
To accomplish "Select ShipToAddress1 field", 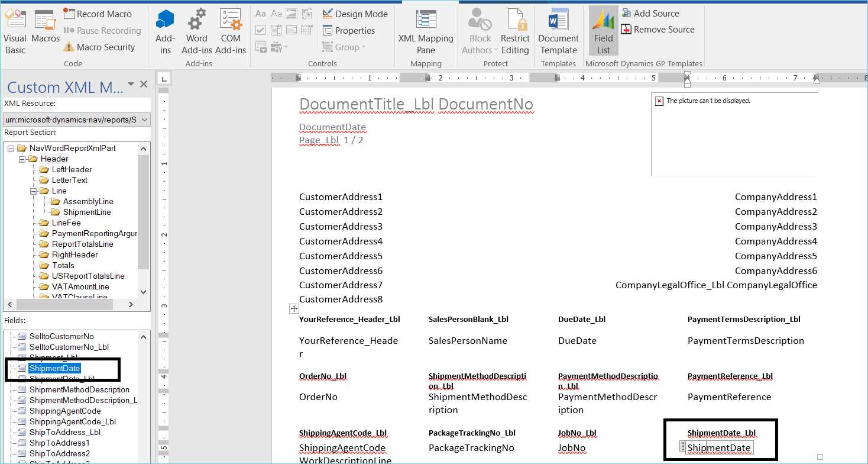I will click(60, 443).
